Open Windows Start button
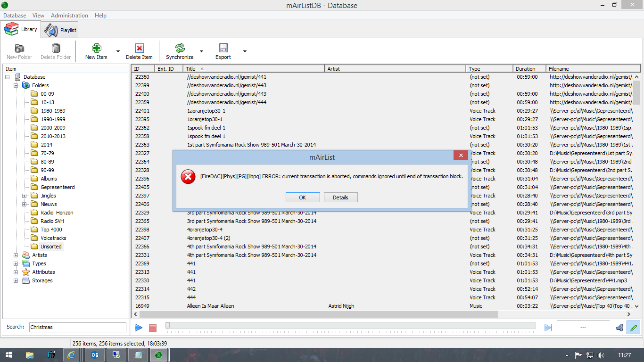 pos(9,355)
